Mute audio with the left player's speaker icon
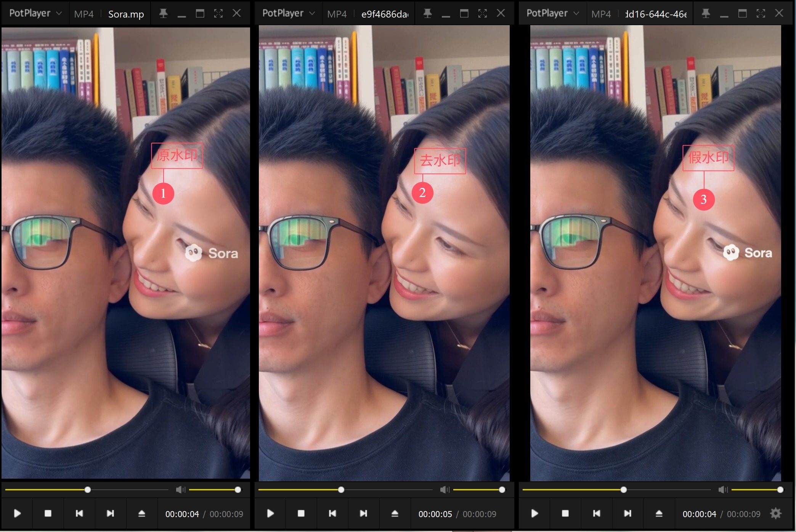This screenshot has height=532, width=796. [x=180, y=490]
